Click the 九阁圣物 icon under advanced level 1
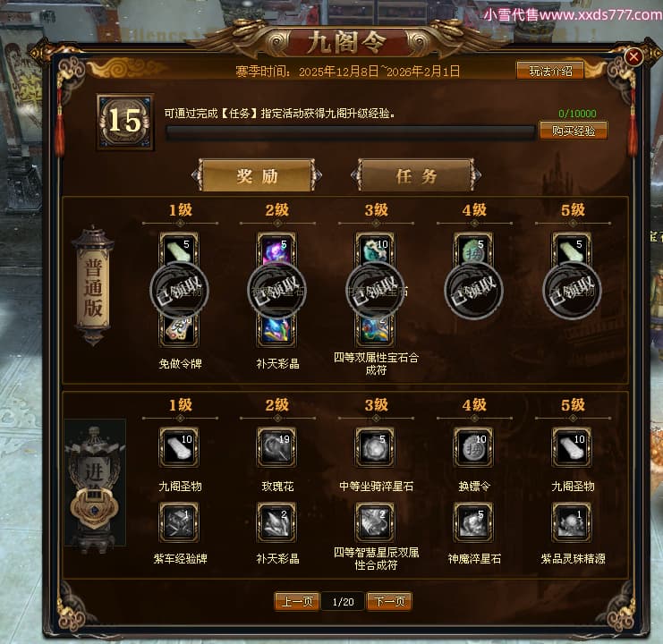Screen dimensions: 663x644 (179, 446)
